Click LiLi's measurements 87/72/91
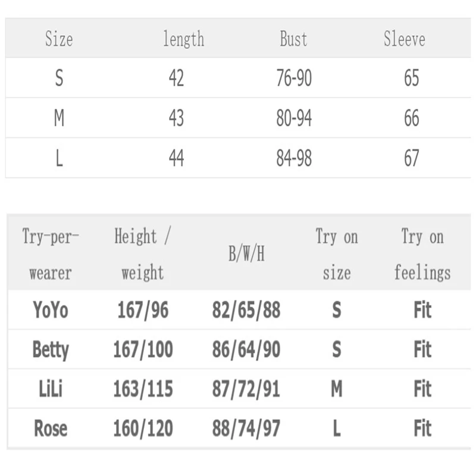This screenshot has height=476, width=476. point(246,389)
